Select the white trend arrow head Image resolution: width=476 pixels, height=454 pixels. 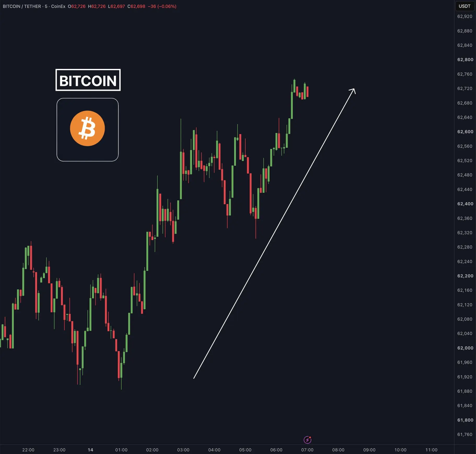[353, 91]
